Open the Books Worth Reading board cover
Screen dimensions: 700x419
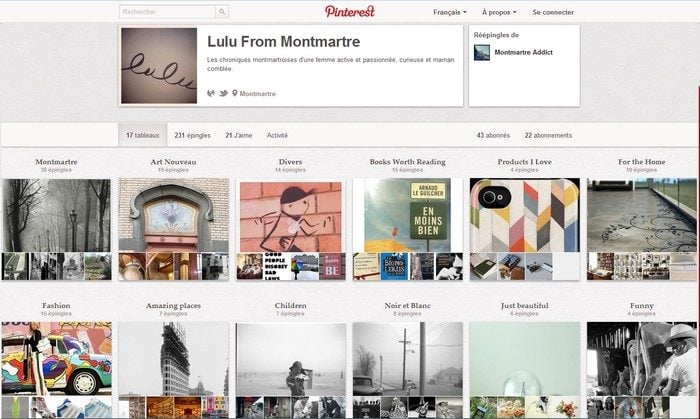pos(408,215)
